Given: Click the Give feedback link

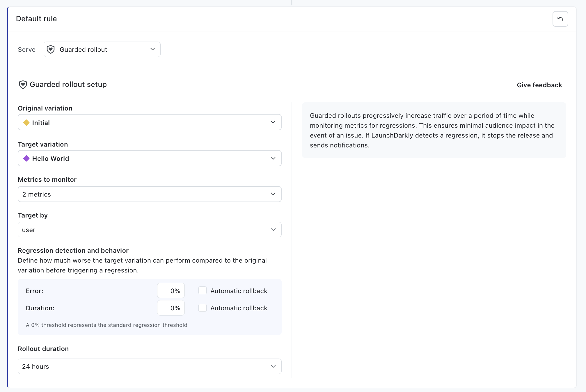Looking at the screenshot, I should tap(539, 85).
